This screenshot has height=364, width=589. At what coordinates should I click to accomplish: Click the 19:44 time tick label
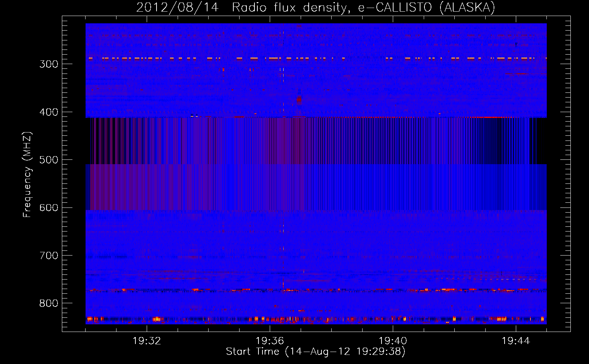(516, 341)
